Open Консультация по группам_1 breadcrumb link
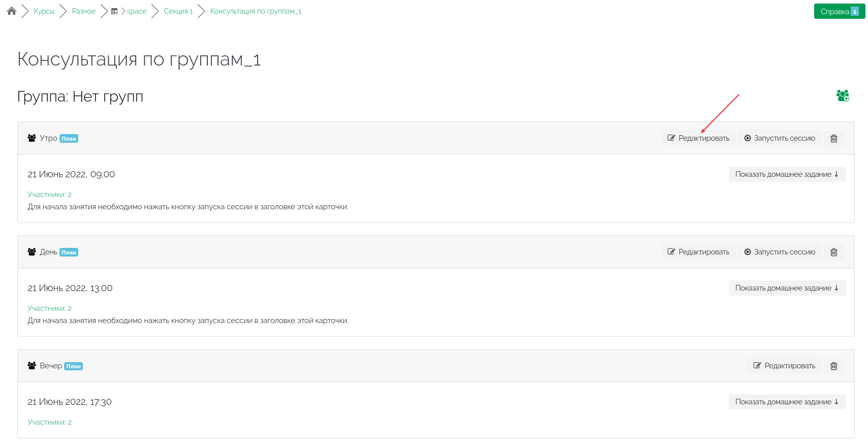This screenshot has width=868, height=446. click(256, 11)
